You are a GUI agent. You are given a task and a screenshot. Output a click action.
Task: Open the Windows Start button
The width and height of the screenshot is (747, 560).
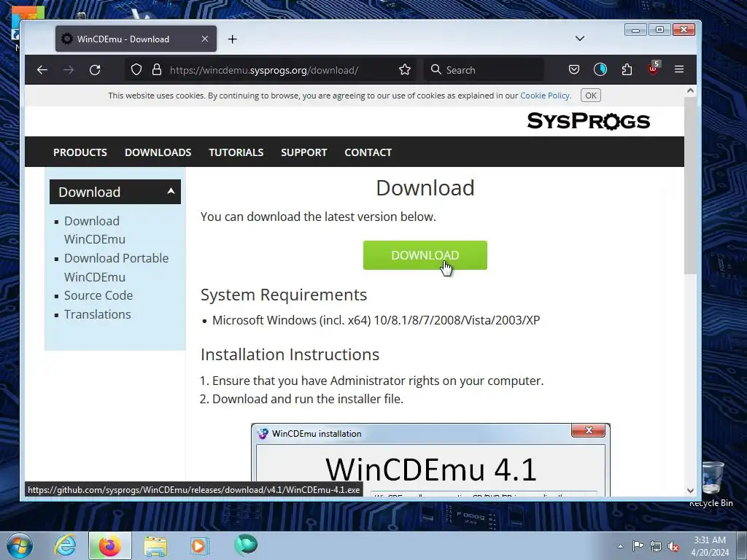tap(20, 545)
